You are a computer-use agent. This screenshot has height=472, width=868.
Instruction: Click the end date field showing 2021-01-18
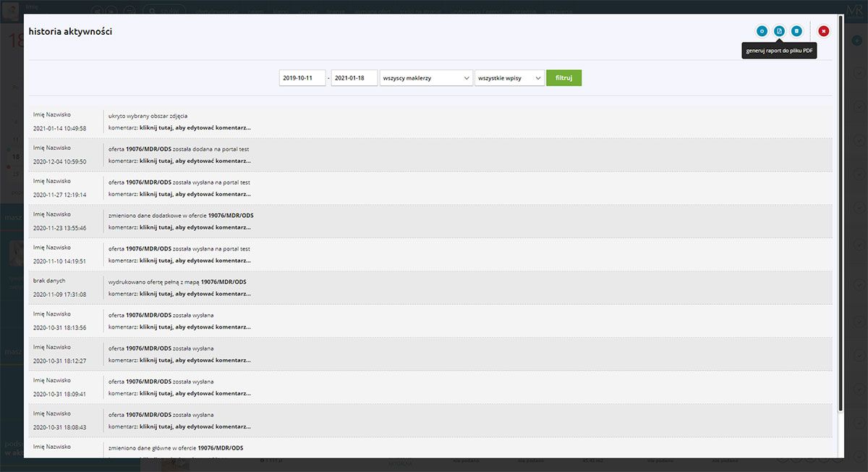point(354,77)
